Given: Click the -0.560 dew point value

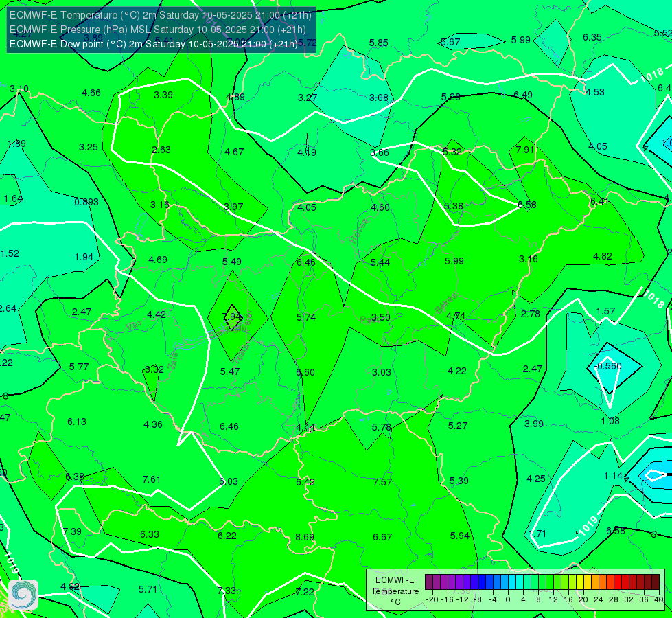Looking at the screenshot, I should click(609, 366).
